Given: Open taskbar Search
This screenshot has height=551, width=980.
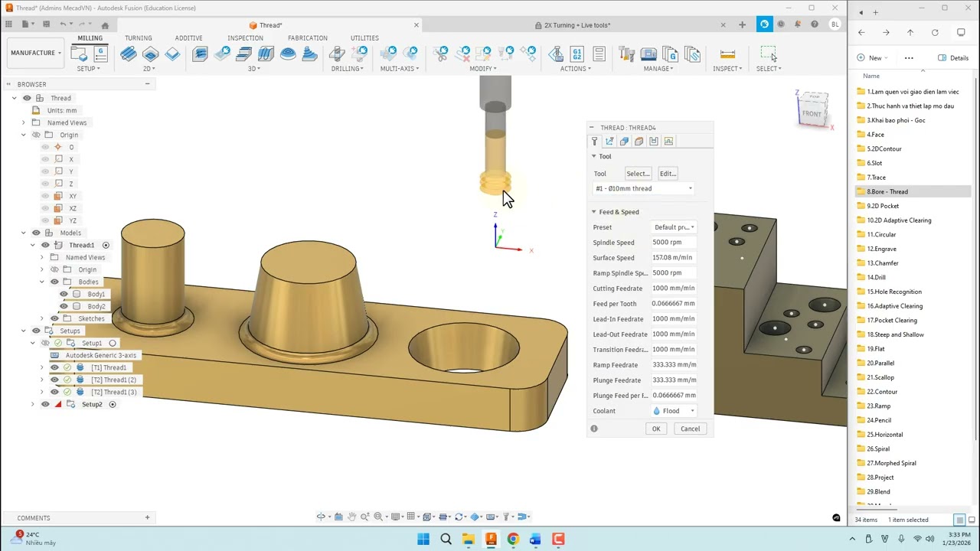Looking at the screenshot, I should click(x=446, y=540).
